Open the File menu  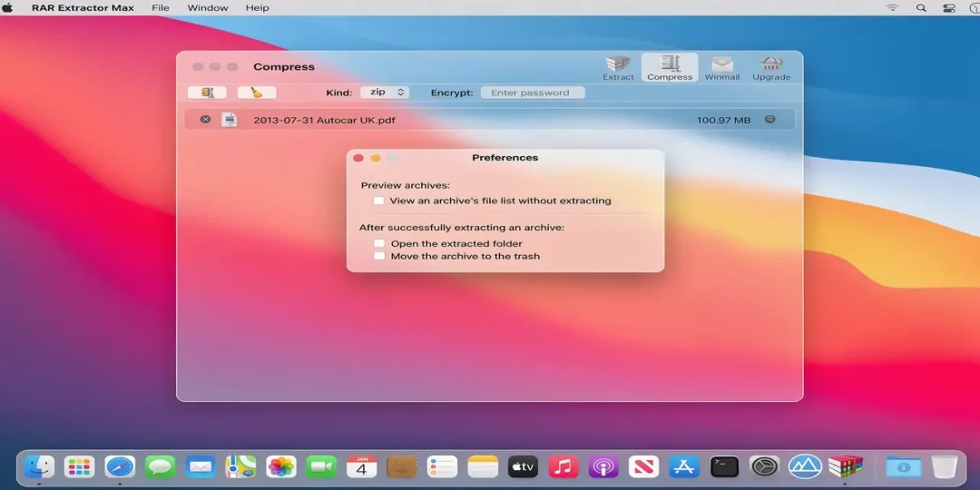click(x=161, y=8)
